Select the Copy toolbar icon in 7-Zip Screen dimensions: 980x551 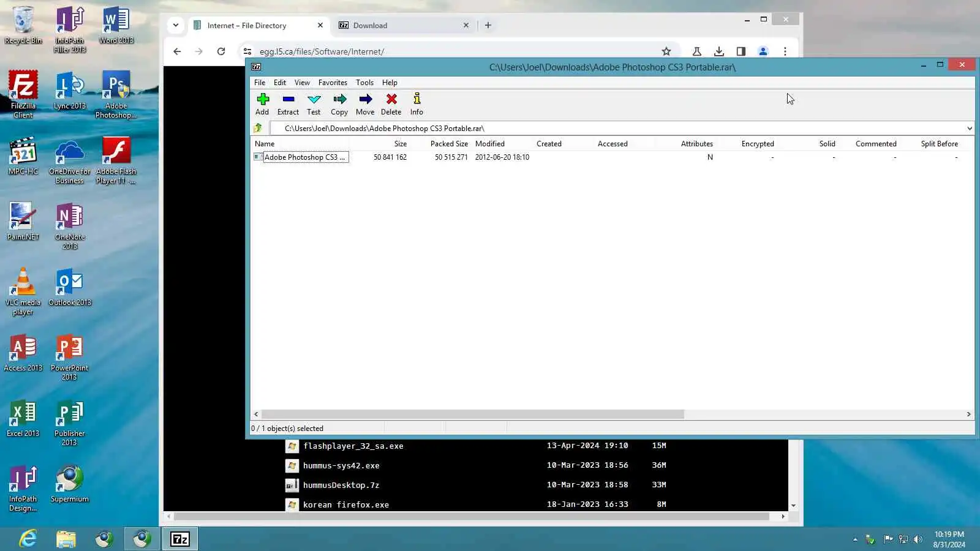[339, 103]
